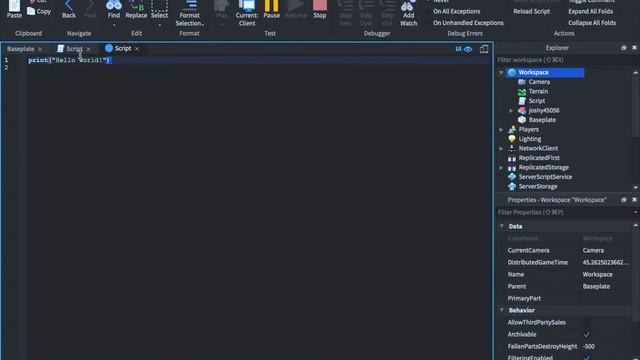The height and width of the screenshot is (360, 640).
Task: Close the Baseplate tab
Action: pos(40,49)
